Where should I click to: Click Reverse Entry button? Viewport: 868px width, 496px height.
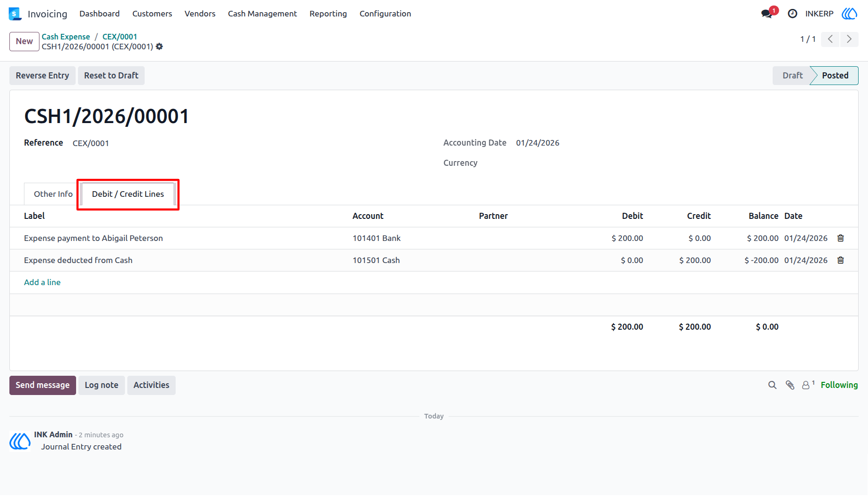pos(42,76)
